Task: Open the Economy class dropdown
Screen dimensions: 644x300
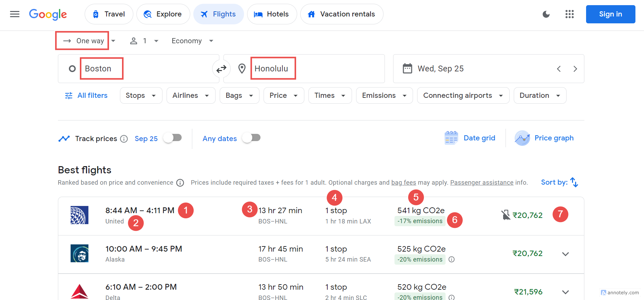Action: coord(192,41)
